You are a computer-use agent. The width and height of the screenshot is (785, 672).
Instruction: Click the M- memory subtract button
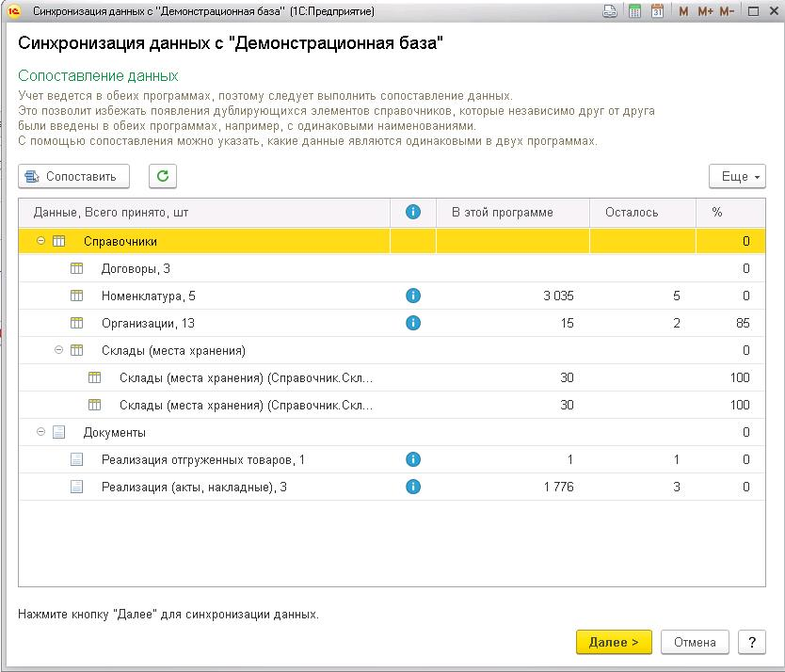click(727, 11)
